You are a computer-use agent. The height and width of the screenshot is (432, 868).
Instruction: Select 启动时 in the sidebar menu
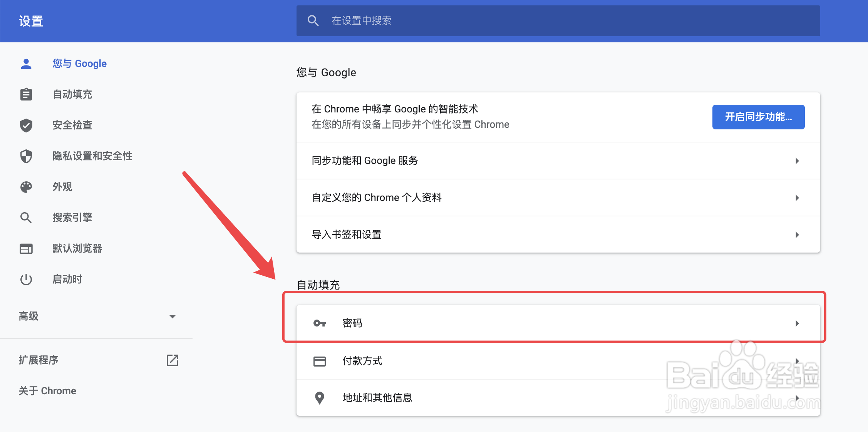(67, 279)
